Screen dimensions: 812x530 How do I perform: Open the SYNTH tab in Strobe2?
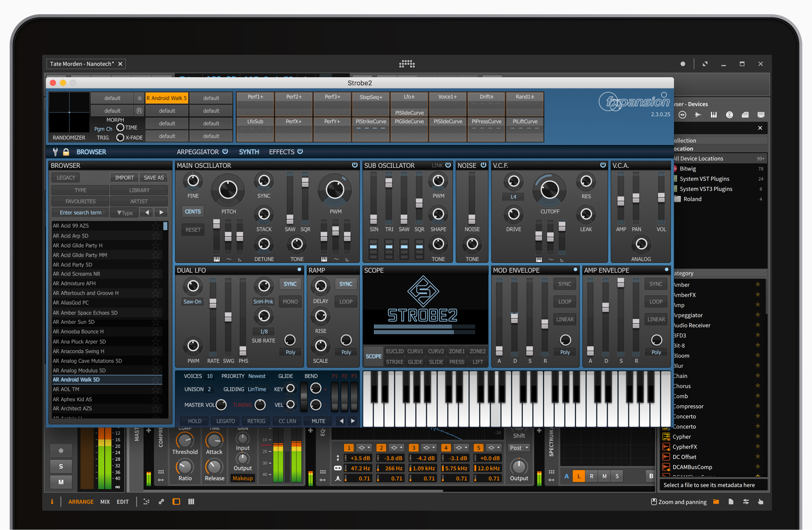[249, 152]
